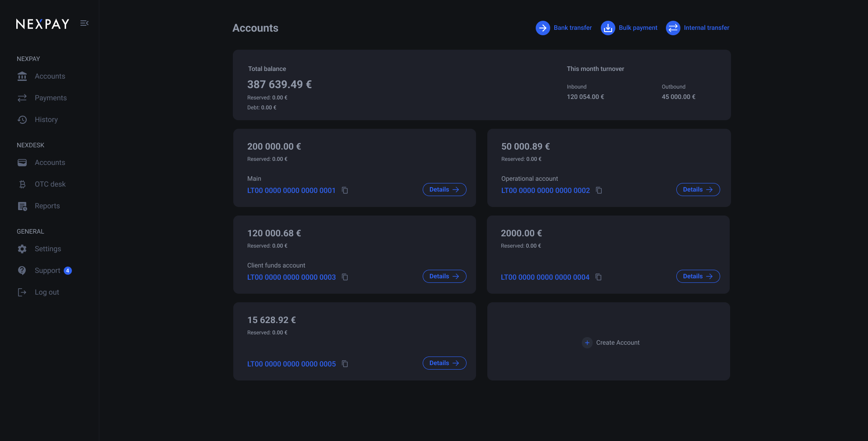Image resolution: width=868 pixels, height=441 pixels.
Task: Open Details for the 15 628.92 € account
Action: 444,363
